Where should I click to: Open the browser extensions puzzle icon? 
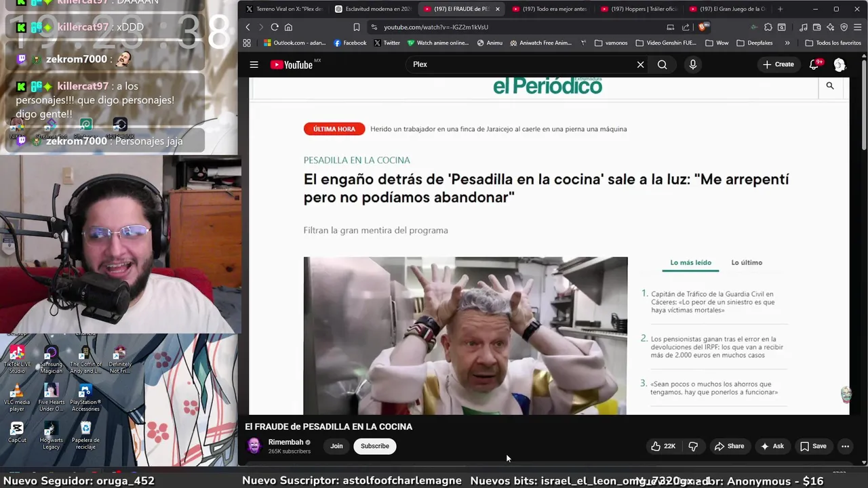click(768, 27)
